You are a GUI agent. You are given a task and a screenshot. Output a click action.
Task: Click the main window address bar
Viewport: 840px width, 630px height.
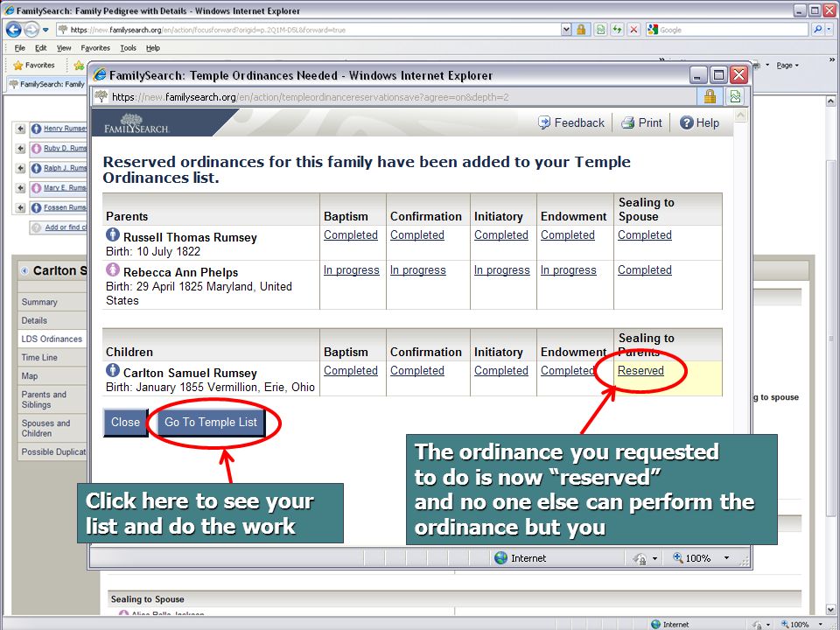pos(308,30)
